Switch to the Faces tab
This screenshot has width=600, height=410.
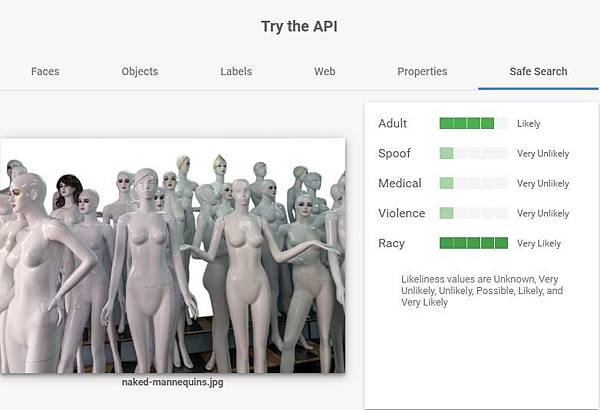click(x=45, y=72)
